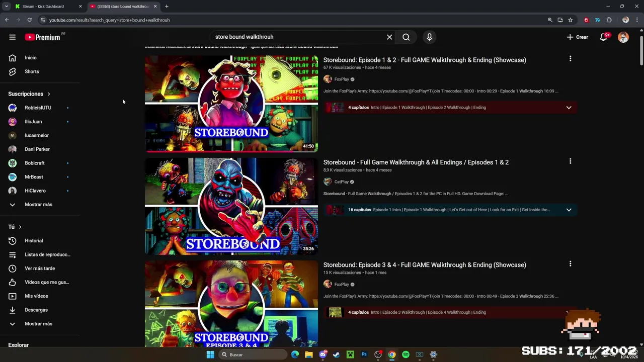The height and width of the screenshot is (362, 644).
Task: Bookmark the page with the star
Action: [570, 20]
